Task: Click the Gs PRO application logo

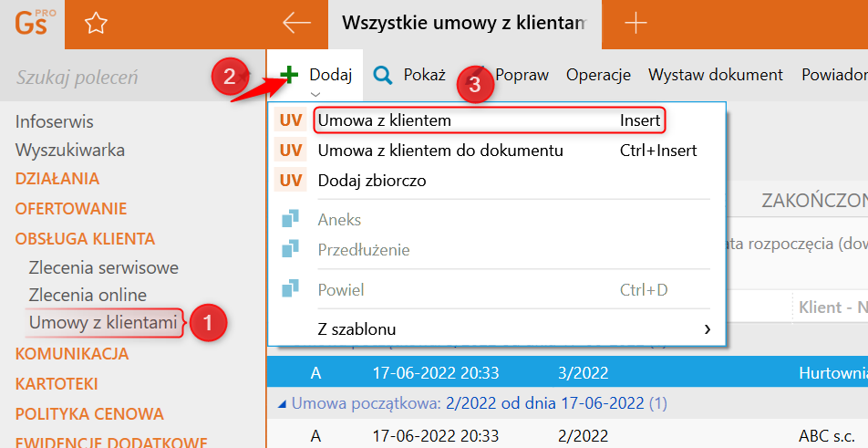Action: pos(35,22)
